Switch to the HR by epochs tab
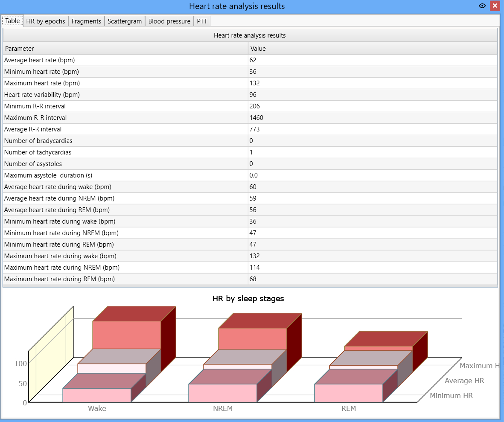 pyautogui.click(x=46, y=21)
